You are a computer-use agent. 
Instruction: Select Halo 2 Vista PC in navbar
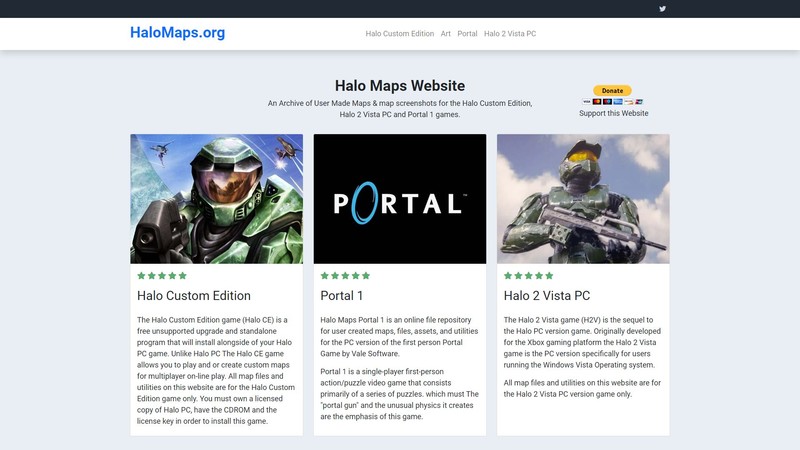(510, 33)
